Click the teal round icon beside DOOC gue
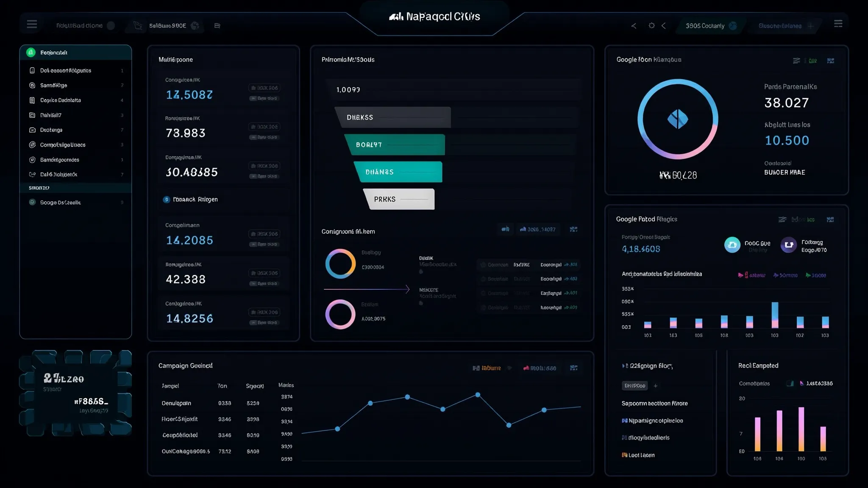The width and height of the screenshot is (868, 488). point(732,245)
